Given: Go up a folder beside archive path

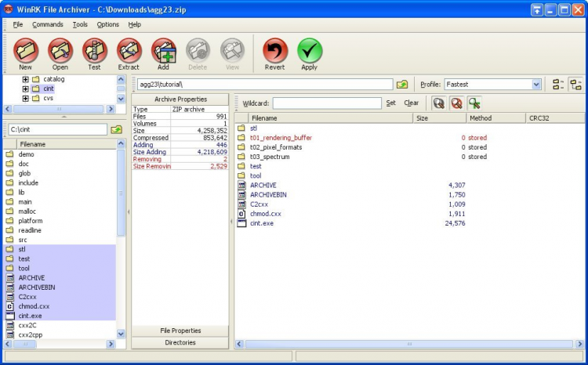Looking at the screenshot, I should (402, 85).
